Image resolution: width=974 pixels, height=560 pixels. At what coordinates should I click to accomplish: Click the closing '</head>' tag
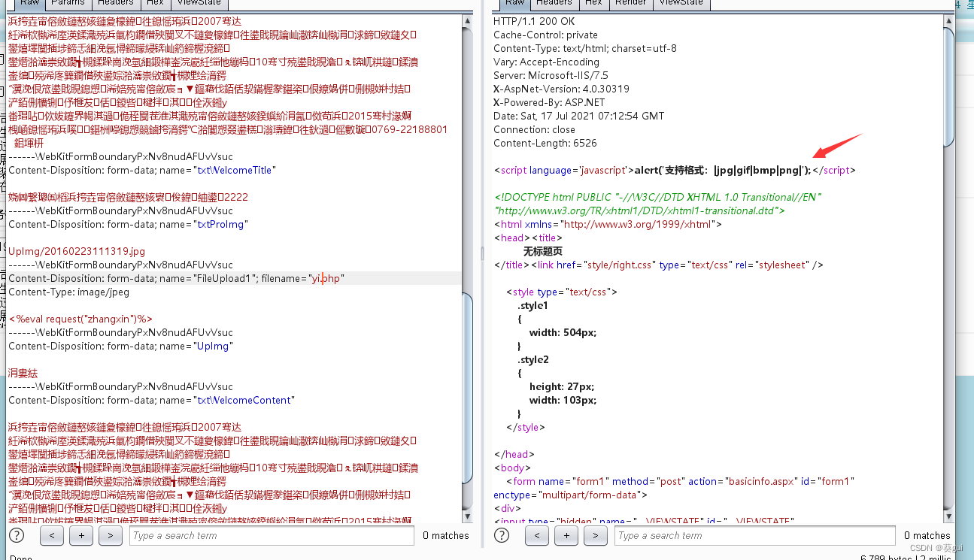(x=514, y=454)
